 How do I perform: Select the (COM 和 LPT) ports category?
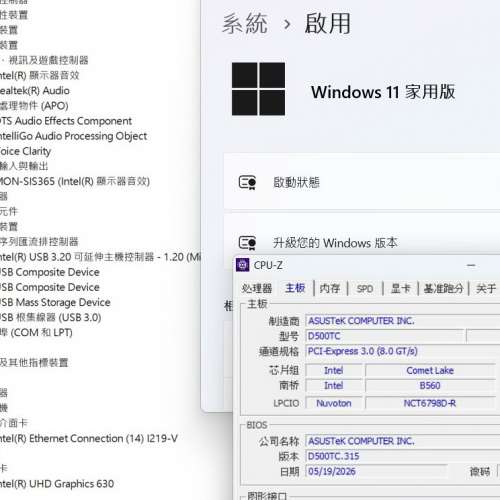(x=36, y=332)
